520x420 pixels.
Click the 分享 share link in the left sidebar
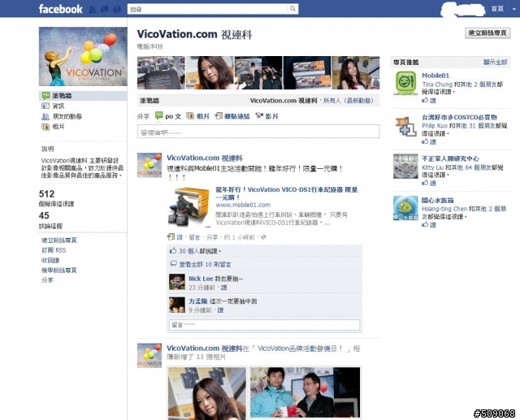click(47, 280)
